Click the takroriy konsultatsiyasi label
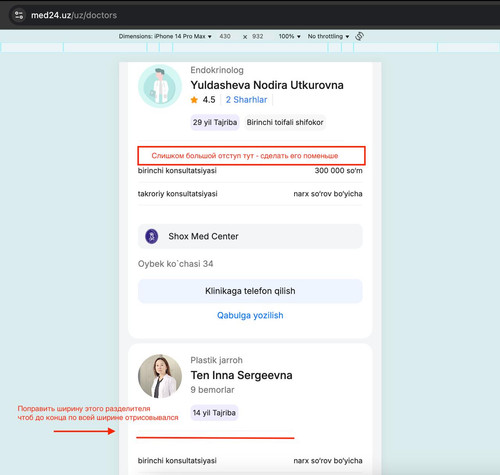Image resolution: width=500 pixels, height=475 pixels. (x=177, y=194)
